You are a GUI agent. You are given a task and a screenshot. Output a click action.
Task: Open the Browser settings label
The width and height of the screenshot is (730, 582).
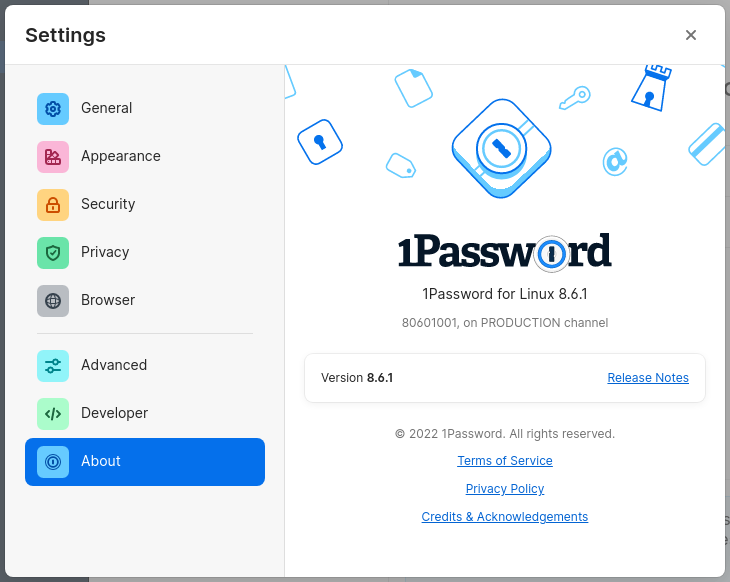click(108, 300)
